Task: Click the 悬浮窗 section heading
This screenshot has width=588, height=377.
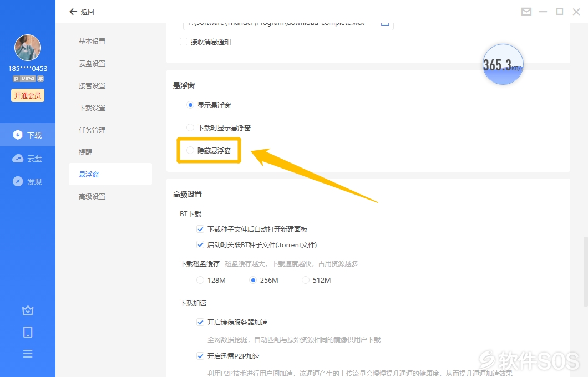Action: (184, 85)
